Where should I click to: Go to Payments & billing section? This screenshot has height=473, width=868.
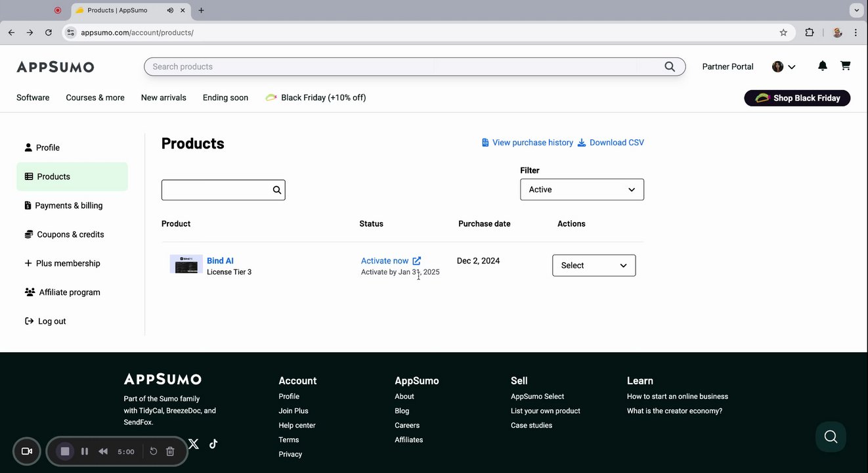coord(68,206)
